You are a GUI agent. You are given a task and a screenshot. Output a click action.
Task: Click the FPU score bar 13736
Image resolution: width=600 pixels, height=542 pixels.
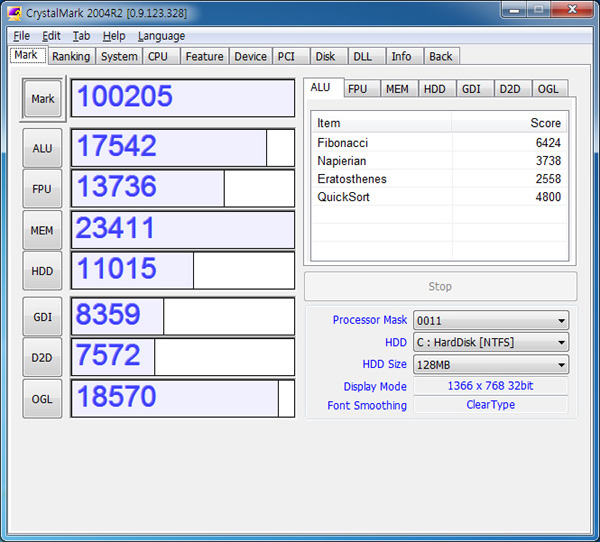click(183, 188)
